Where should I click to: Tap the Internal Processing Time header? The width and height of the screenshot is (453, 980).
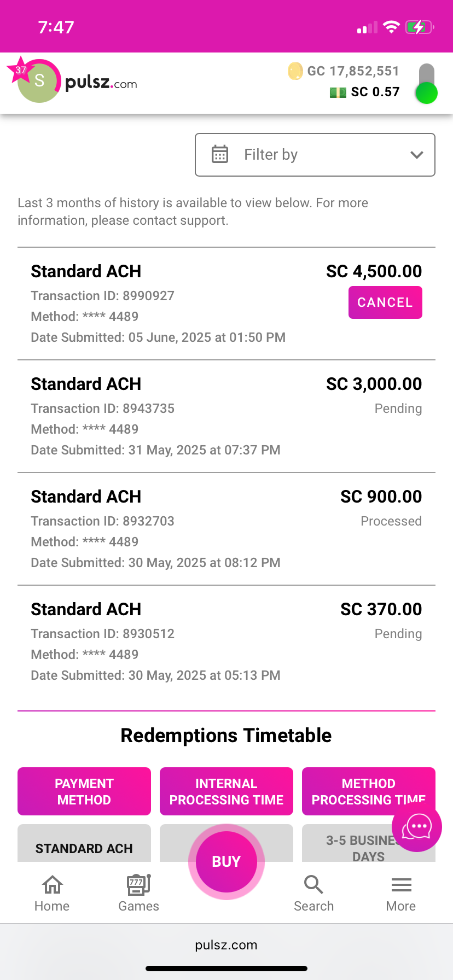[226, 791]
